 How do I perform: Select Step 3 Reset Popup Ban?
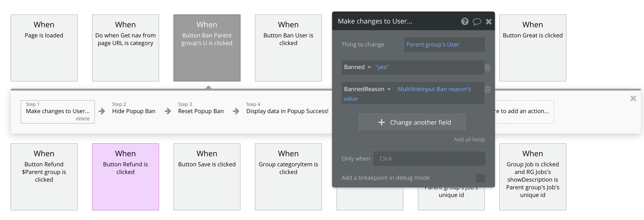201,111
